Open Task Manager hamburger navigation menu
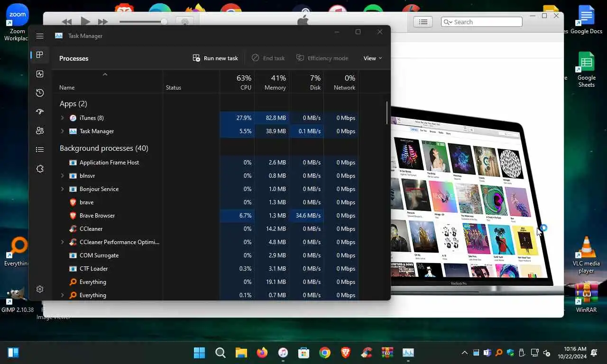 point(40,36)
